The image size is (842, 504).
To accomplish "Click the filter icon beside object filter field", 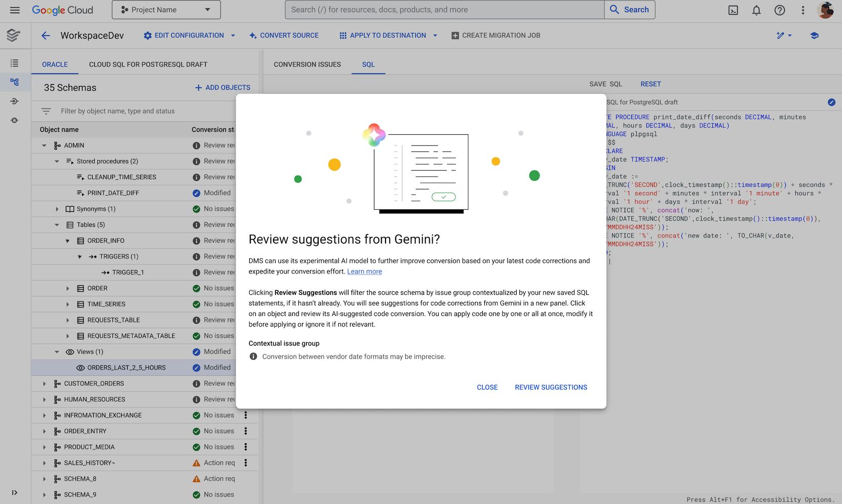I will click(46, 111).
